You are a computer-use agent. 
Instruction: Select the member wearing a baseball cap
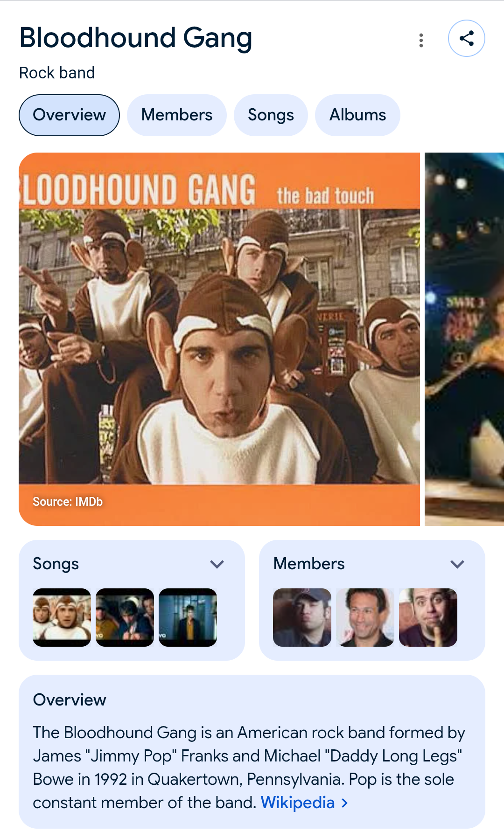[302, 617]
